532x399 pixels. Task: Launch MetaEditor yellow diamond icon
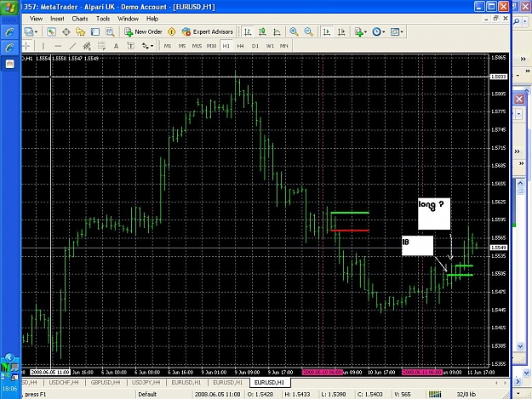click(x=172, y=31)
